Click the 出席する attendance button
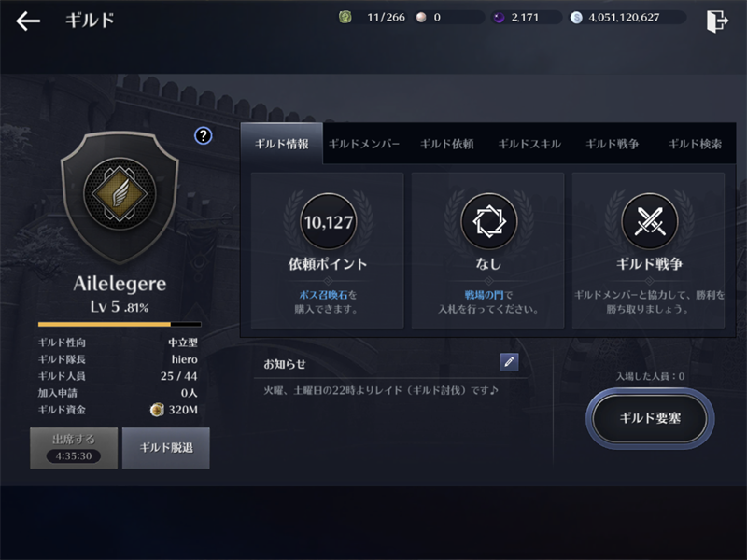Image resolution: width=747 pixels, height=560 pixels. (x=74, y=448)
